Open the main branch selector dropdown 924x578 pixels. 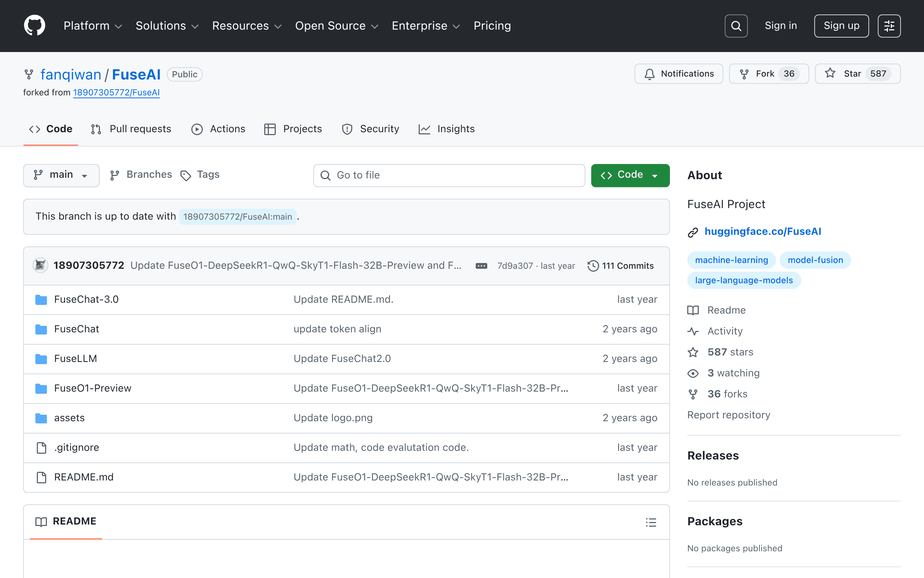click(61, 176)
